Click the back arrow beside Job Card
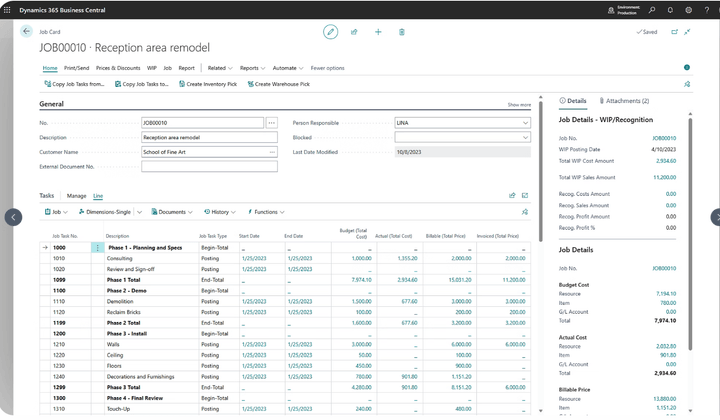This screenshot has height=420, width=720. pyautogui.click(x=27, y=32)
